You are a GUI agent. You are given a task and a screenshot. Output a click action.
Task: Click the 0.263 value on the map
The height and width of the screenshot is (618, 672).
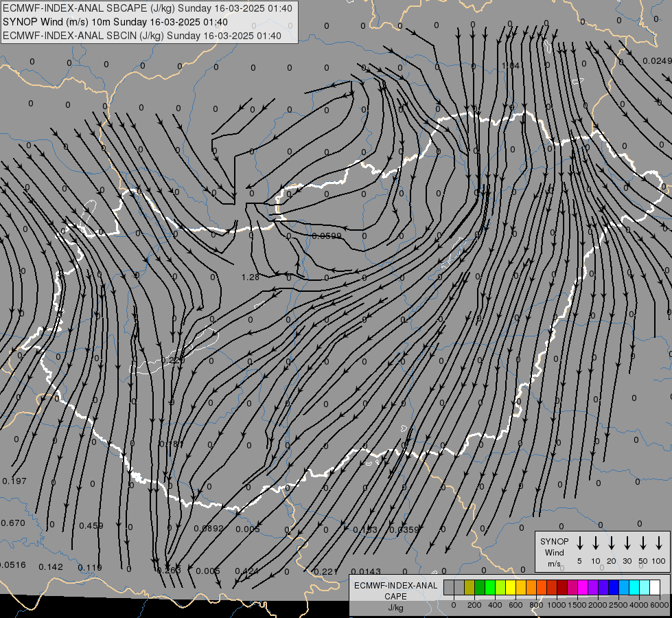(168, 570)
